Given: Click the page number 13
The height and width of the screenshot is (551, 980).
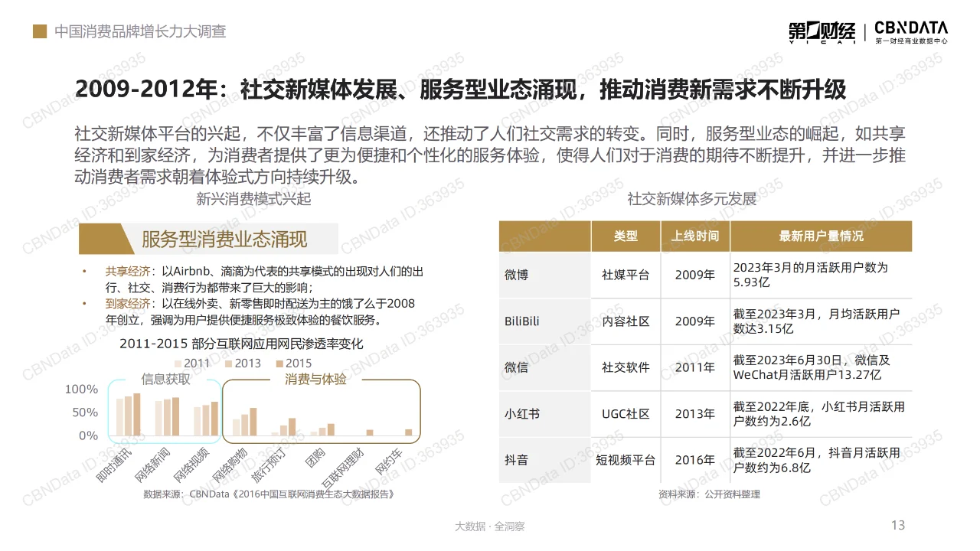Looking at the screenshot, I should [x=897, y=526].
